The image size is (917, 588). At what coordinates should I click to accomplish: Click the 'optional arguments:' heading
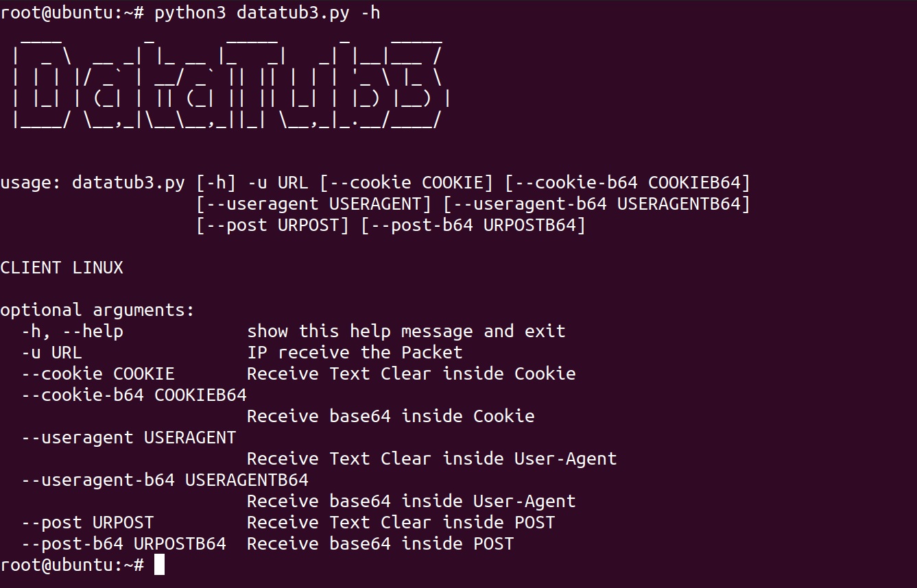(x=97, y=310)
